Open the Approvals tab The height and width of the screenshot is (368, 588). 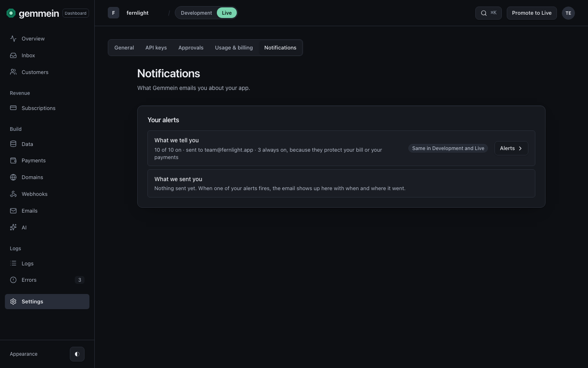coord(191,48)
